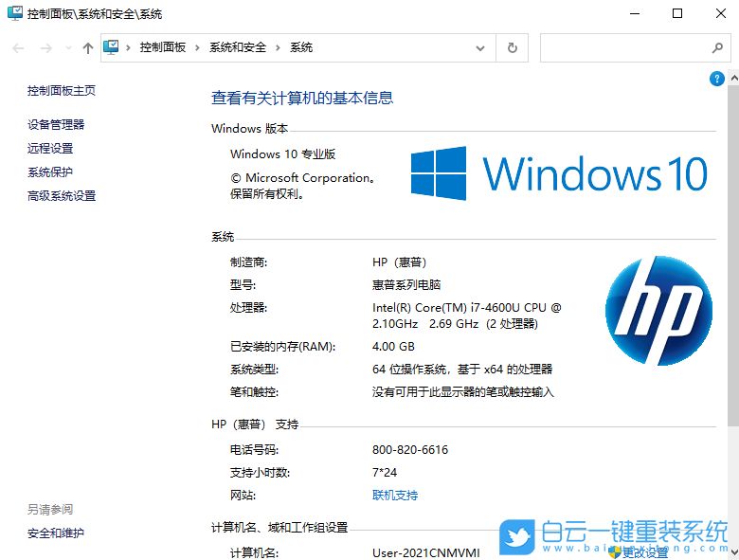Open 联机支持 website link

pyautogui.click(x=395, y=495)
